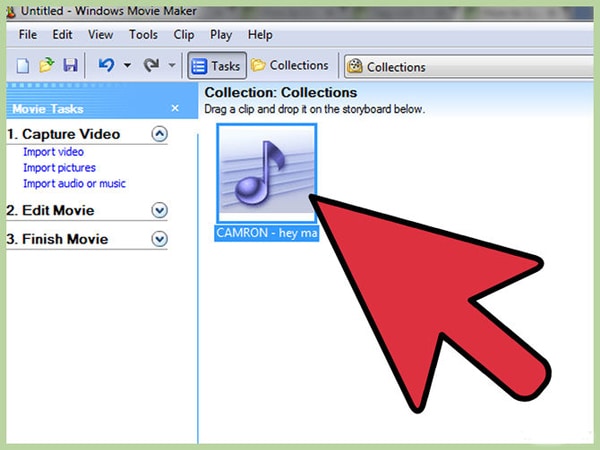Viewport: 600px width, 450px height.
Task: Select the CAMRON - hey ma clip label
Action: click(267, 233)
